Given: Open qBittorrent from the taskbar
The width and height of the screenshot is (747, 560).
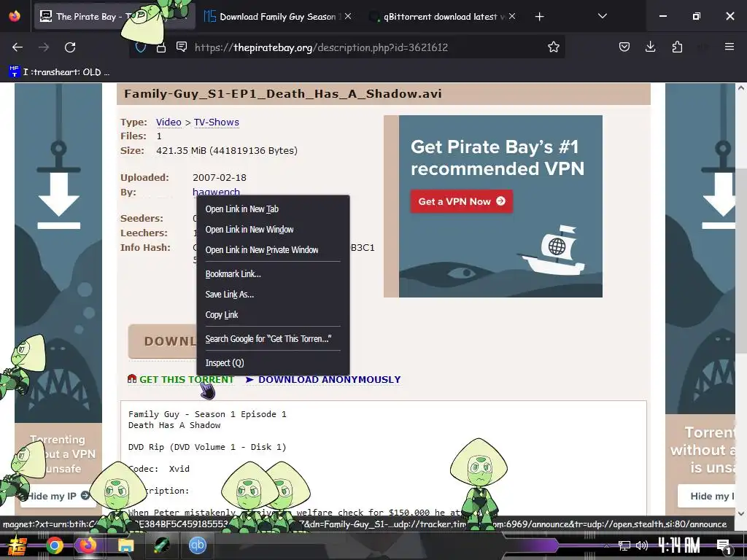Looking at the screenshot, I should (197, 545).
